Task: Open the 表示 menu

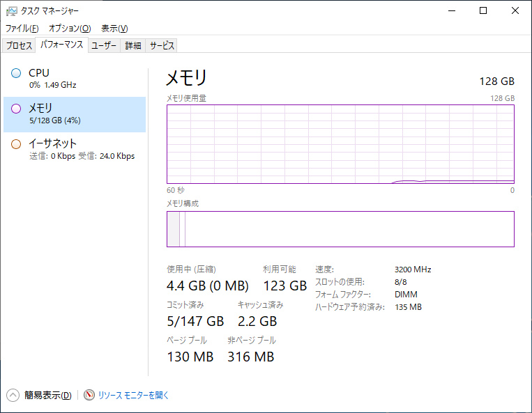Action: click(x=114, y=29)
